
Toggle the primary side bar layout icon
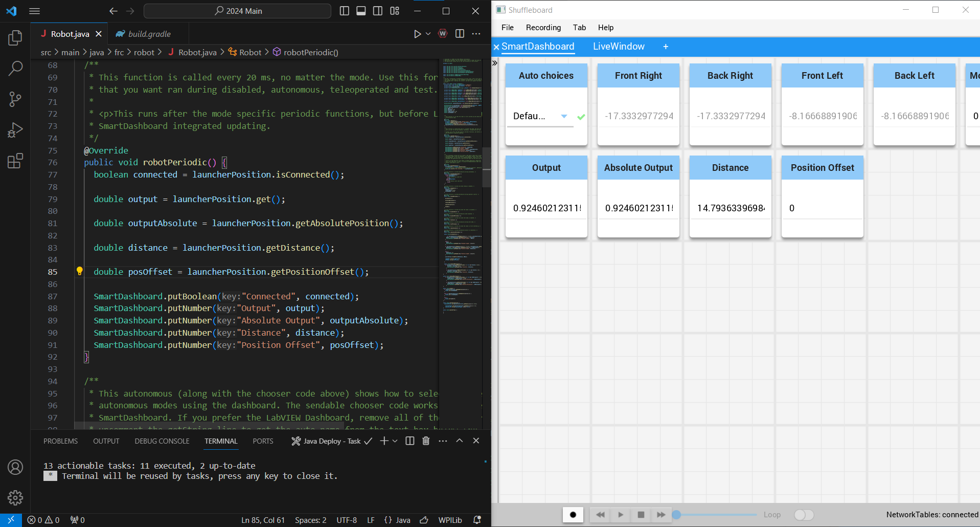point(345,11)
